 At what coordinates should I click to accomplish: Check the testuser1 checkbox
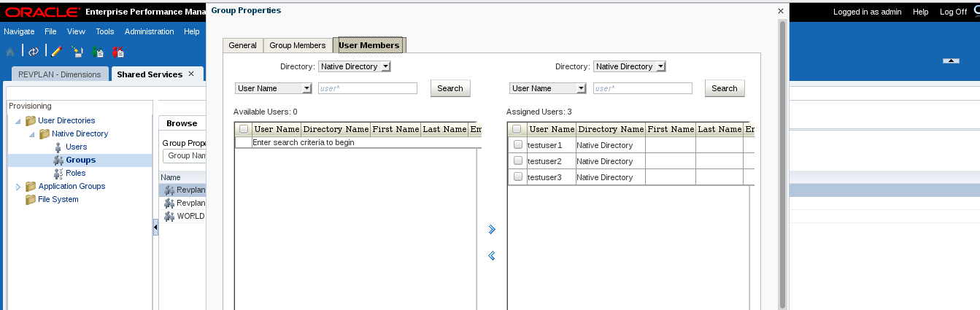pyautogui.click(x=517, y=144)
